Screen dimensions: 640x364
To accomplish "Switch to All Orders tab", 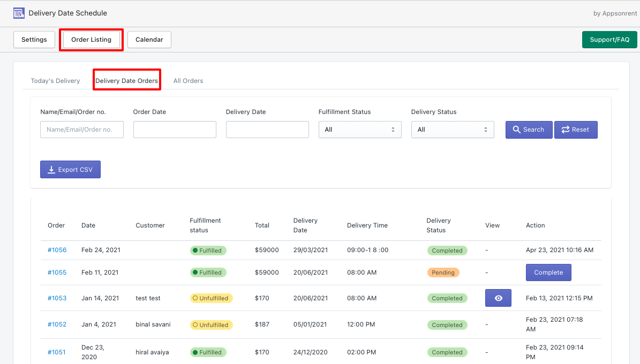I will point(188,81).
